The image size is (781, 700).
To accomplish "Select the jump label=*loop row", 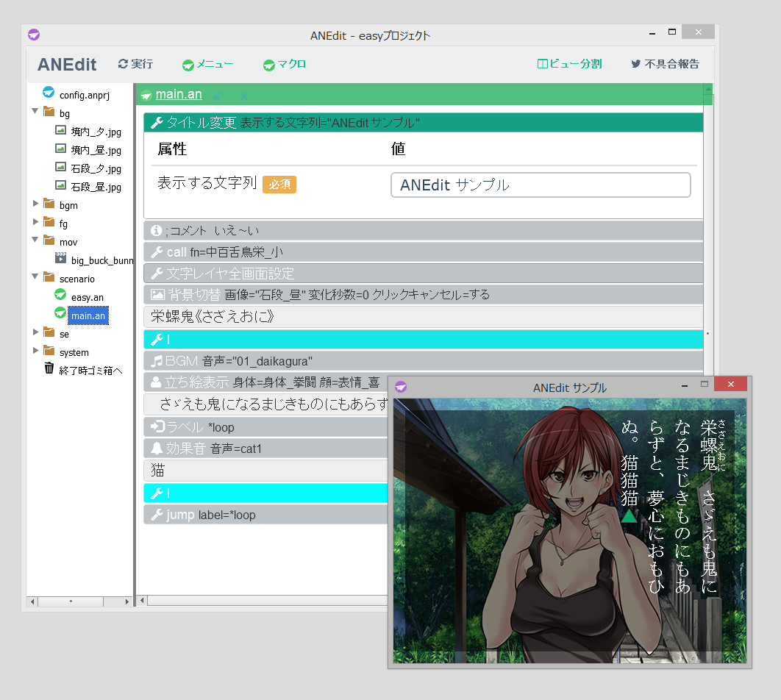I will [x=265, y=515].
